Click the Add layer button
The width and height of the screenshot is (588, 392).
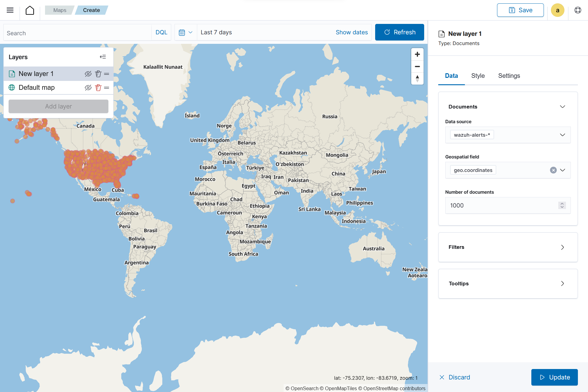pos(58,106)
